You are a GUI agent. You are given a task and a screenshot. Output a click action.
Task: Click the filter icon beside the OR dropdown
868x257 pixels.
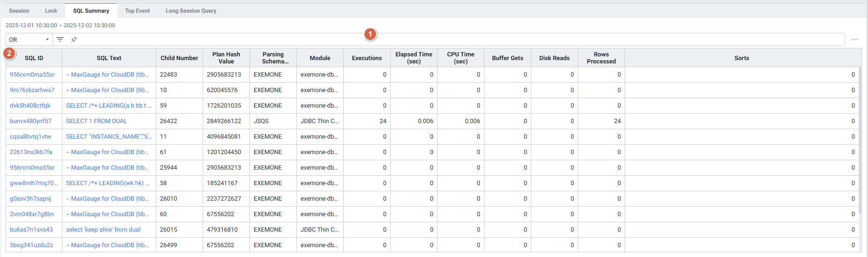click(60, 39)
